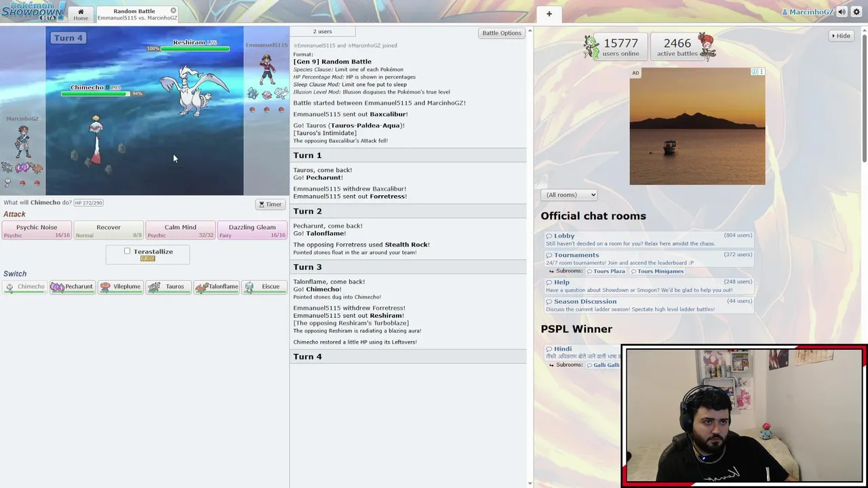868x488 pixels.
Task: Open the Tours Plaza subroom
Action: pyautogui.click(x=606, y=271)
